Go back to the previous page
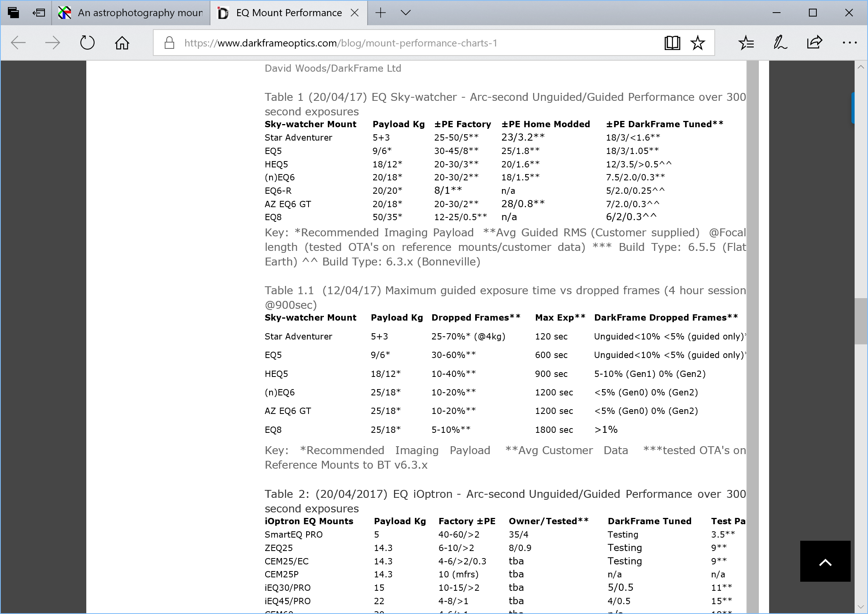The width and height of the screenshot is (868, 614). tap(18, 43)
